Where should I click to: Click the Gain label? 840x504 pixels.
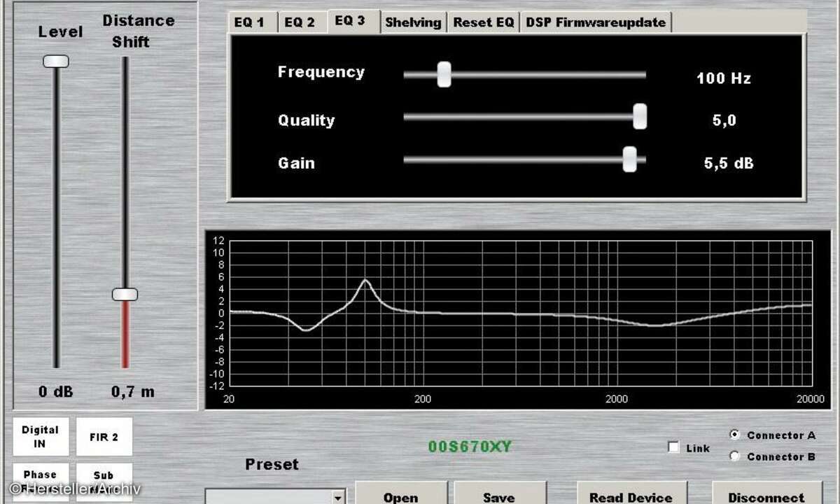tap(297, 163)
